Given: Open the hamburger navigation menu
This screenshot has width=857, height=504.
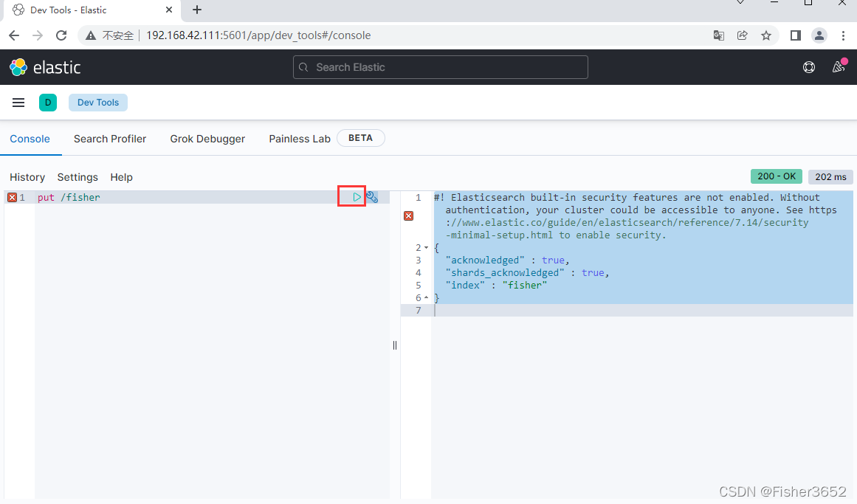Looking at the screenshot, I should [x=18, y=103].
